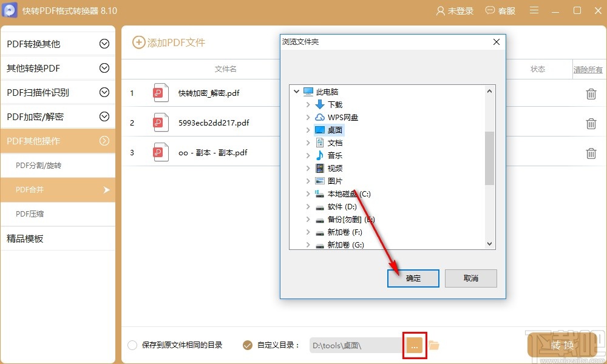
Task: Expand the 图片 folder node
Action: pos(308,181)
